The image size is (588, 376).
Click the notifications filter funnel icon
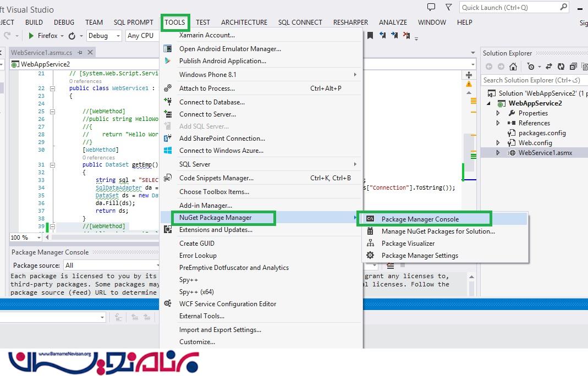click(449, 7)
